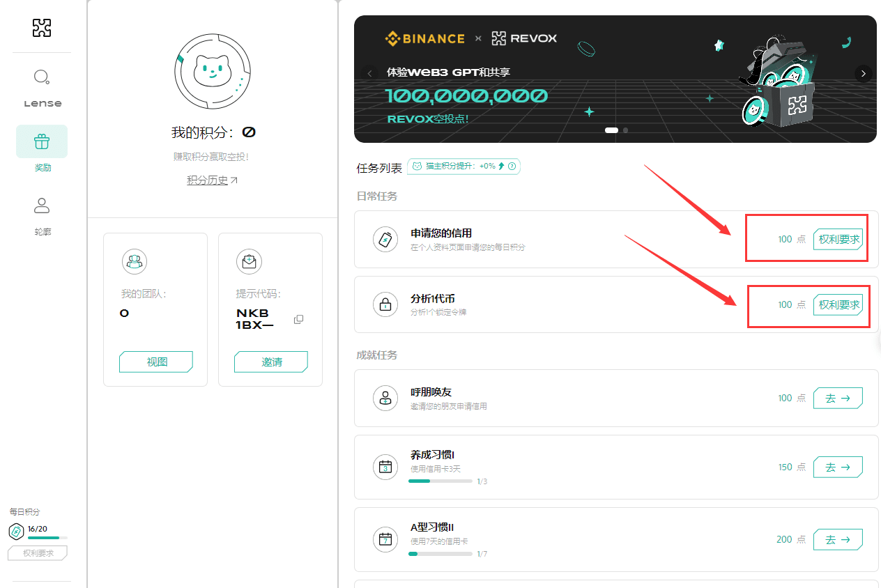881x588 pixels.
Task: Select the gift box 奖励 icon
Action: [42, 142]
